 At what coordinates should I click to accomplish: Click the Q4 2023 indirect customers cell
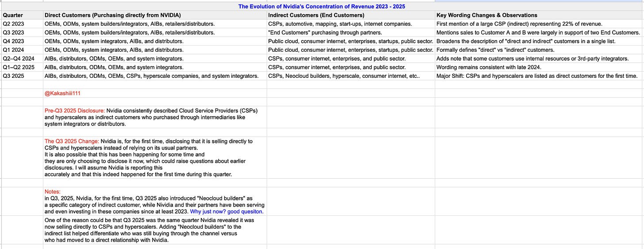tap(351, 41)
